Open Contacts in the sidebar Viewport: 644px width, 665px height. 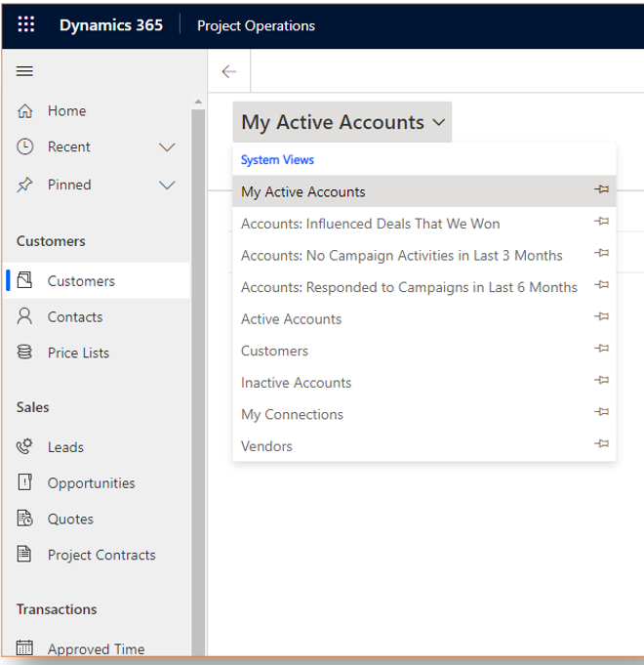[97, 316]
